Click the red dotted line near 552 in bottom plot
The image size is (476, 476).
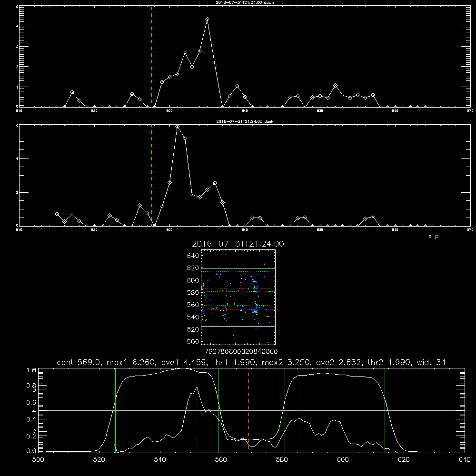click(197, 410)
